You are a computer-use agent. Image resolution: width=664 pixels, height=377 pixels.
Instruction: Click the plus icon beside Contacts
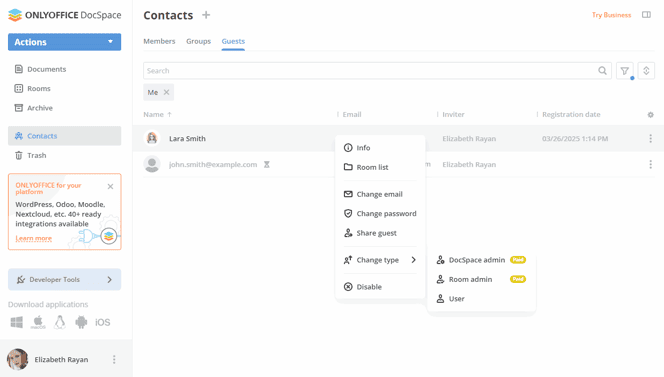(x=206, y=15)
